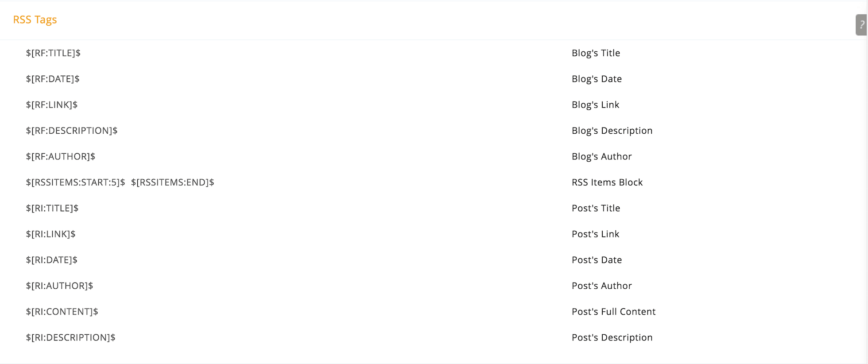This screenshot has height=364, width=868.
Task: Click the Blog's Title description
Action: [596, 53]
